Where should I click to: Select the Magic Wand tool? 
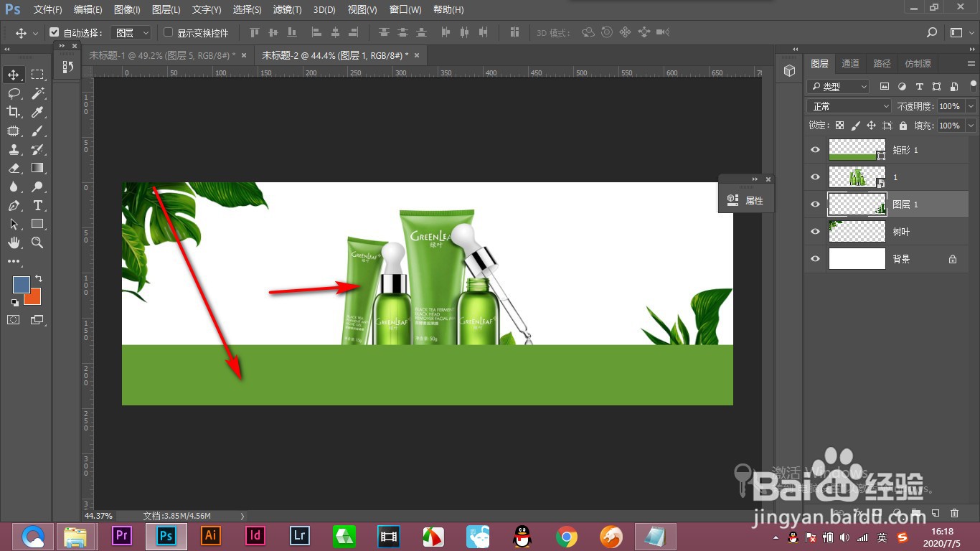[x=38, y=93]
